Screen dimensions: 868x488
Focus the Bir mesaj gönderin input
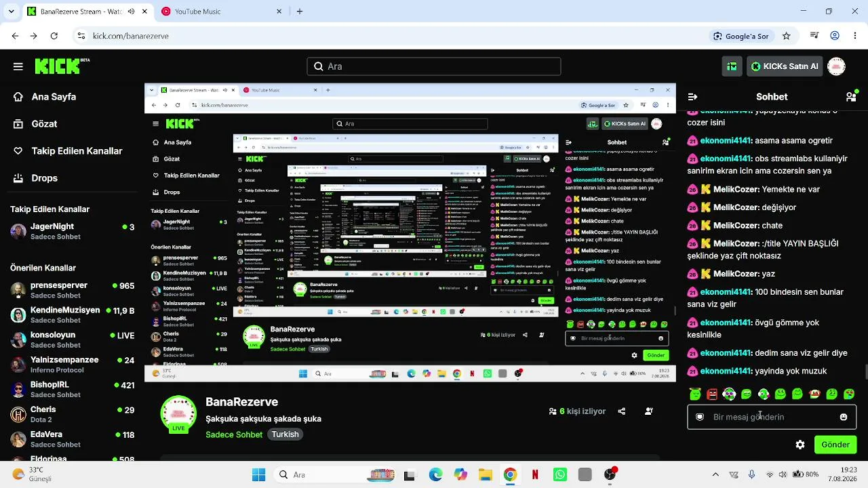772,417
